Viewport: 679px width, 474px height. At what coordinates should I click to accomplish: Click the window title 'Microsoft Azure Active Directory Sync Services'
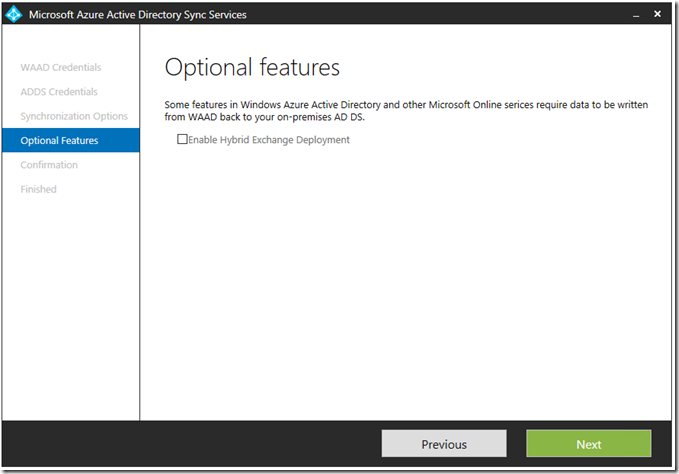tap(138, 15)
